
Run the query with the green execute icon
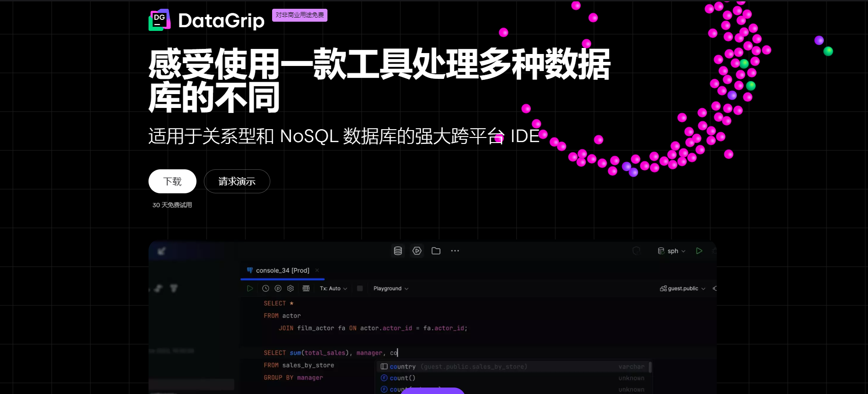tap(250, 288)
